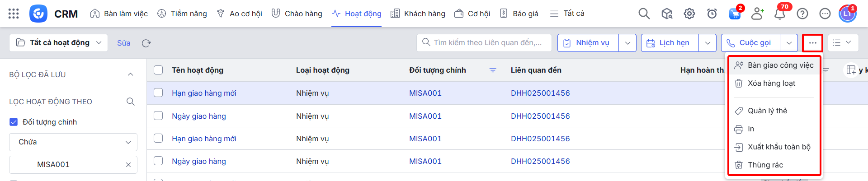The height and width of the screenshot is (181, 868).
Task: Open the app launcher grid icon
Action: pos(14,14)
